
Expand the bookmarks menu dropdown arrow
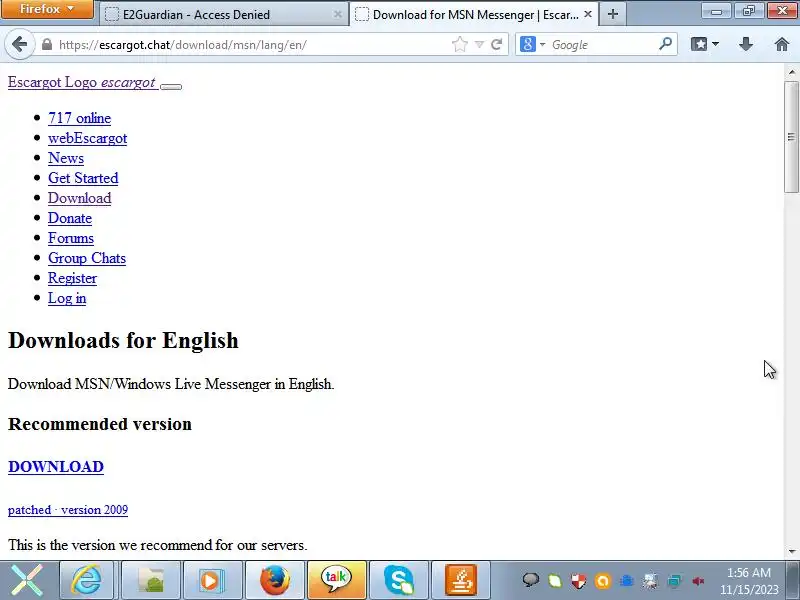pos(715,44)
